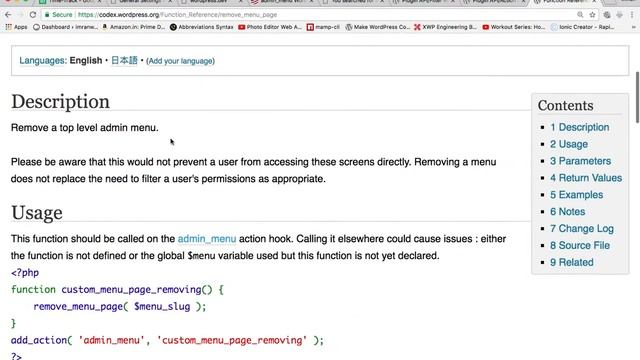Screen dimensions: 640x360
Task: Jump to 8 Source File in Contents
Action: pyautogui.click(x=580, y=245)
